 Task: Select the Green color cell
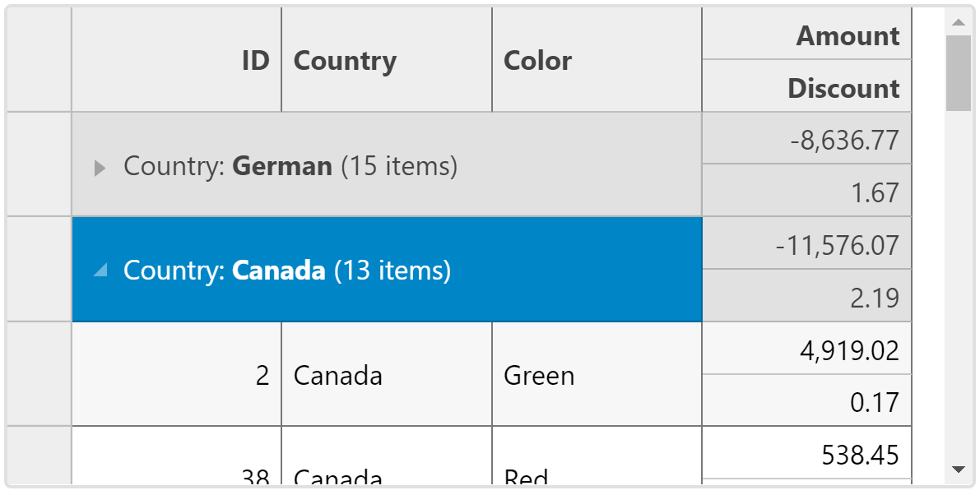(x=597, y=374)
